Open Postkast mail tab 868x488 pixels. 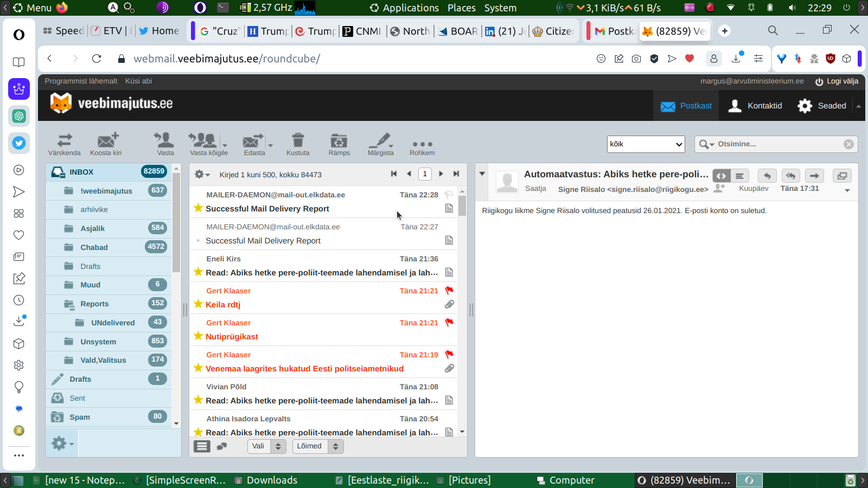[x=686, y=106]
